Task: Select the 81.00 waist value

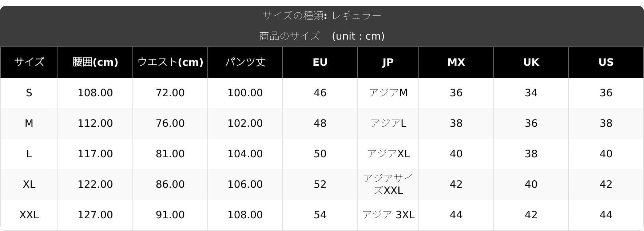Action: click(x=170, y=154)
